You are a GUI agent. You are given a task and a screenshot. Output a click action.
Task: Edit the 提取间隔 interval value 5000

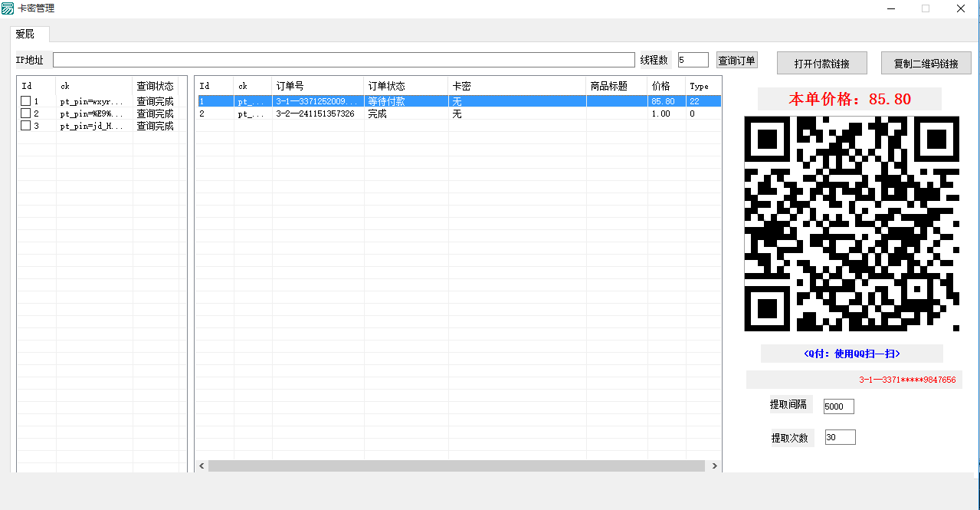(837, 406)
